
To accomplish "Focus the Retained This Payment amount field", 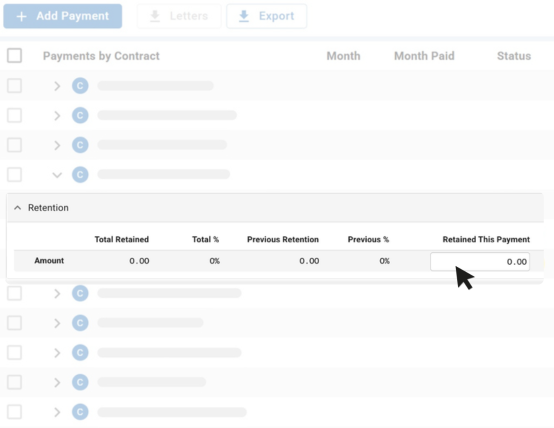I will coord(480,262).
